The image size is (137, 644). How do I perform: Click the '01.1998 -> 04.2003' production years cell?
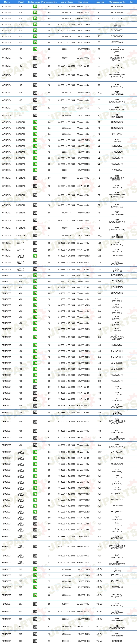[x=67, y=256]
